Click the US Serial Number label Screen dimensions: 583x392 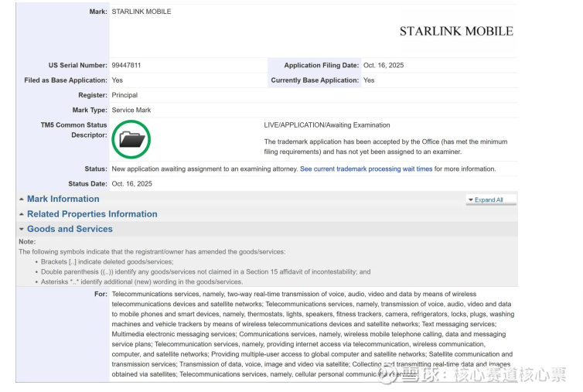[x=78, y=66]
